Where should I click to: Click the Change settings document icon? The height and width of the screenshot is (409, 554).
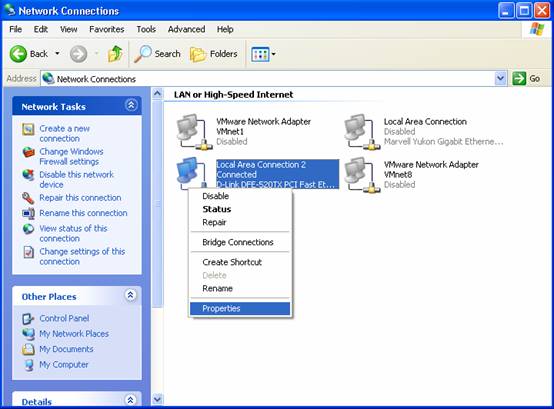tap(28, 252)
